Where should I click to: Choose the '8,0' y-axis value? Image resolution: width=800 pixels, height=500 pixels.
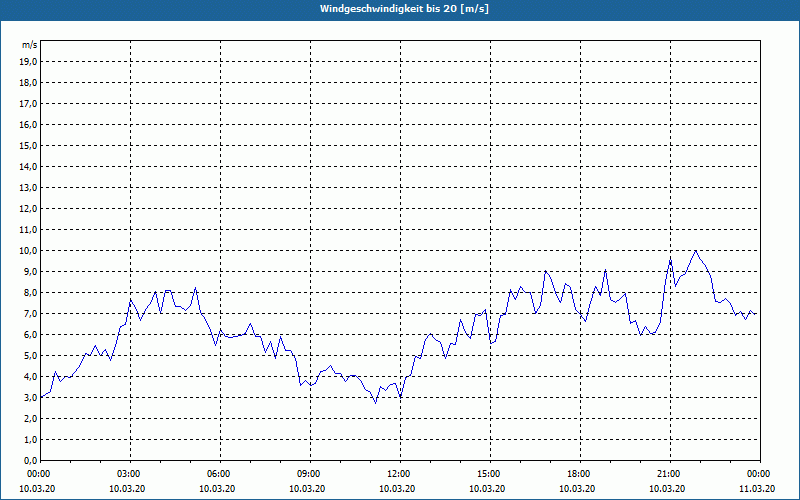point(30,292)
